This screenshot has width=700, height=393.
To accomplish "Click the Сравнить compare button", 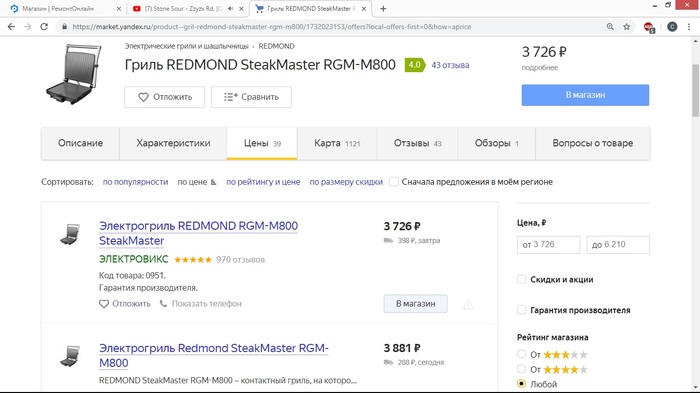I will point(251,97).
